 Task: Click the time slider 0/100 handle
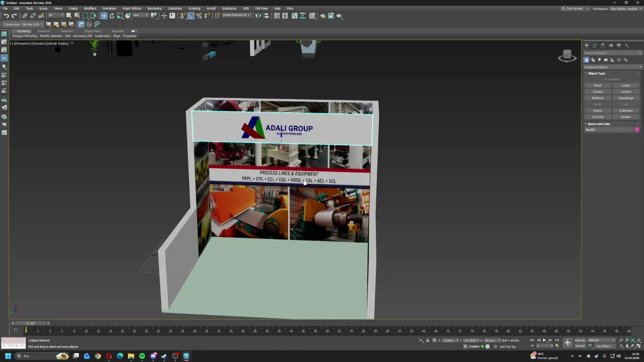point(31,323)
